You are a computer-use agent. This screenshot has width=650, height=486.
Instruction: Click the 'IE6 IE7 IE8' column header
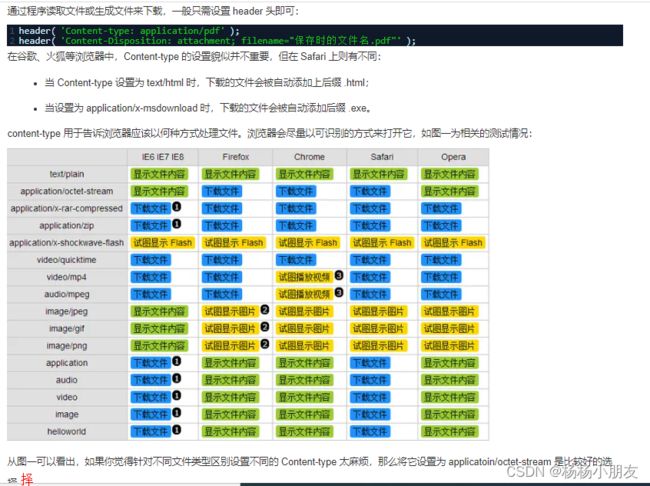(x=162, y=157)
